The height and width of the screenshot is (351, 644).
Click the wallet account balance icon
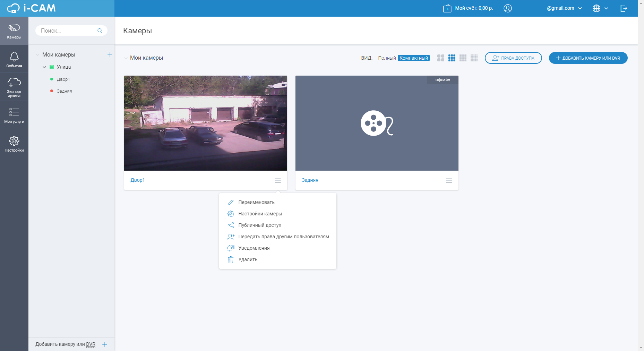pyautogui.click(x=447, y=8)
